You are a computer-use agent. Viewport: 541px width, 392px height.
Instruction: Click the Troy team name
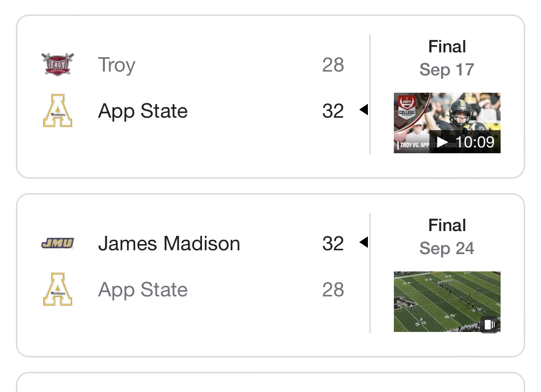(x=116, y=65)
